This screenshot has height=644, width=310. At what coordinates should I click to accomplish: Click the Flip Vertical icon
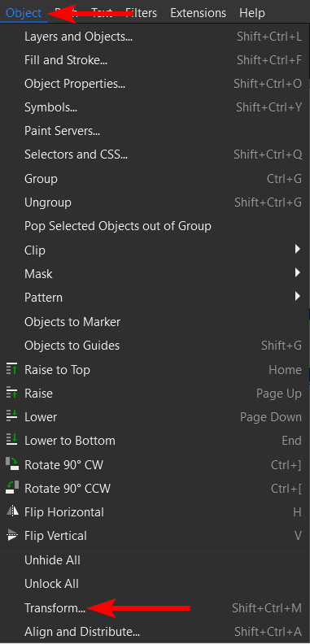pyautogui.click(x=11, y=536)
